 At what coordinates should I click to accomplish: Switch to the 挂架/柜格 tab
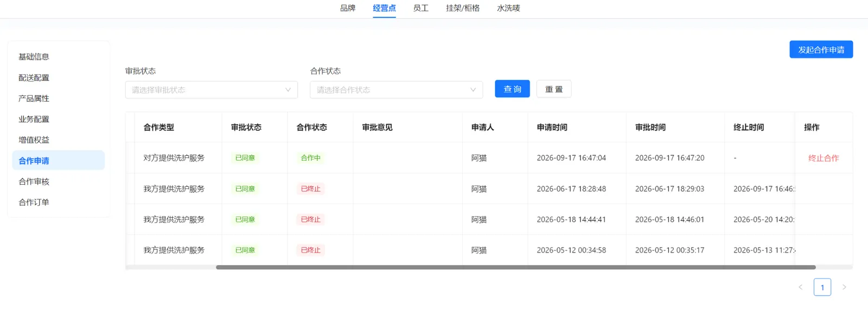click(463, 8)
